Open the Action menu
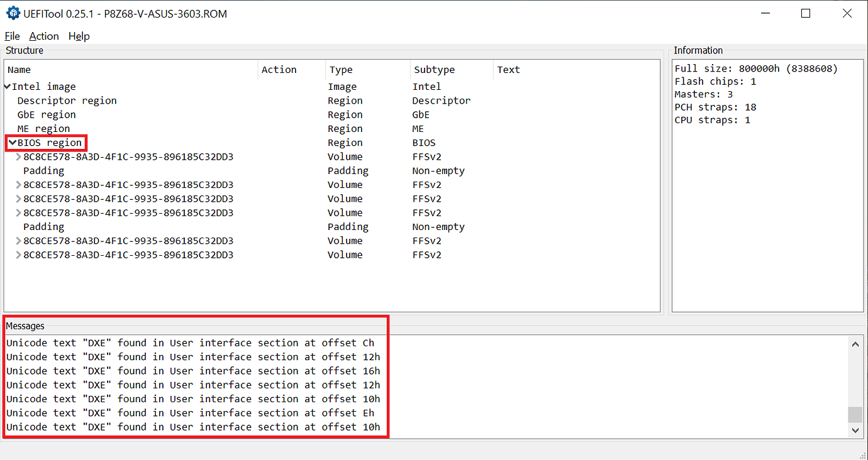This screenshot has height=460, width=868. click(x=43, y=36)
